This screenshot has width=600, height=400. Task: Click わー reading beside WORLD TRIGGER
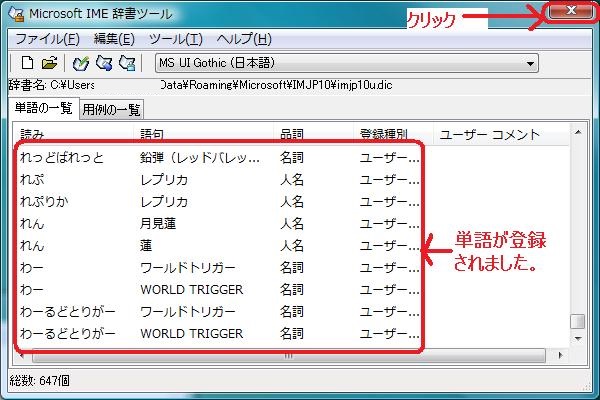point(32,290)
